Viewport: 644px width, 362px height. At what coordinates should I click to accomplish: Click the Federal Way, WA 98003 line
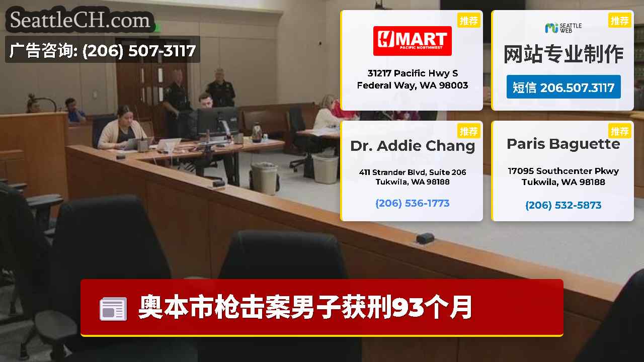point(413,85)
